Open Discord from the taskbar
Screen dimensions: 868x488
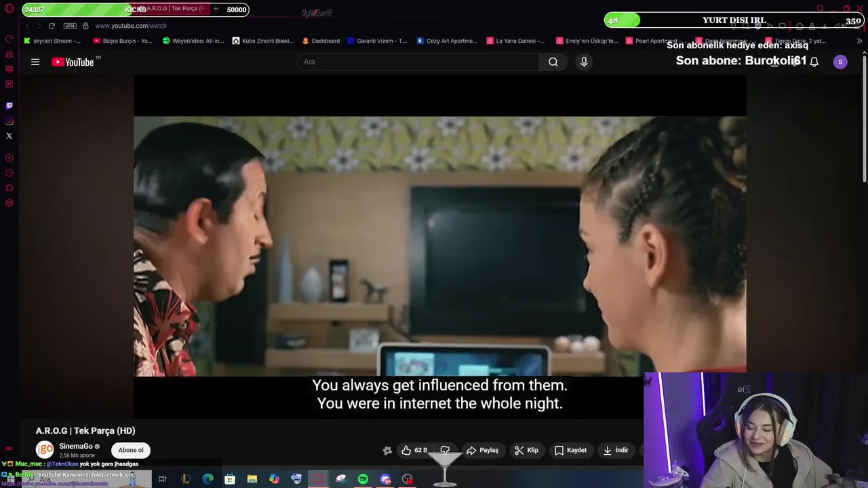pyautogui.click(x=385, y=479)
